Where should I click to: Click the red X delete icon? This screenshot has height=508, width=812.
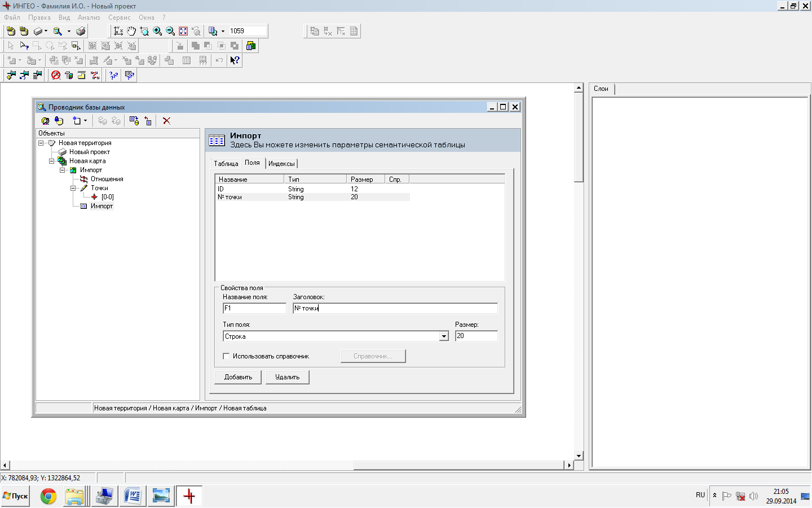point(166,121)
